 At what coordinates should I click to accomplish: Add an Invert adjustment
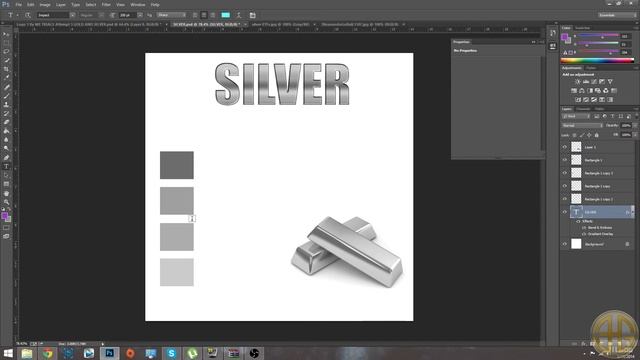click(578, 100)
